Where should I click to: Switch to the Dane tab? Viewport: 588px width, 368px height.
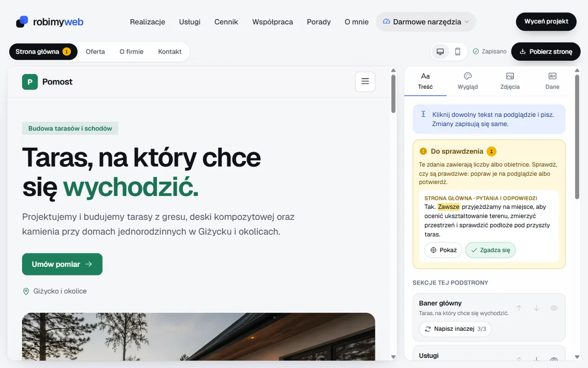(552, 81)
